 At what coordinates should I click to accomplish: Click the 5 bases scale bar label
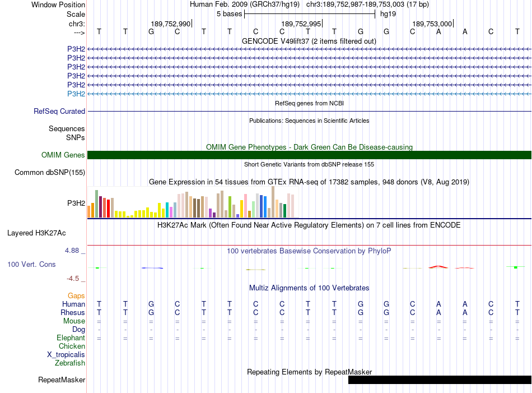pos(230,14)
